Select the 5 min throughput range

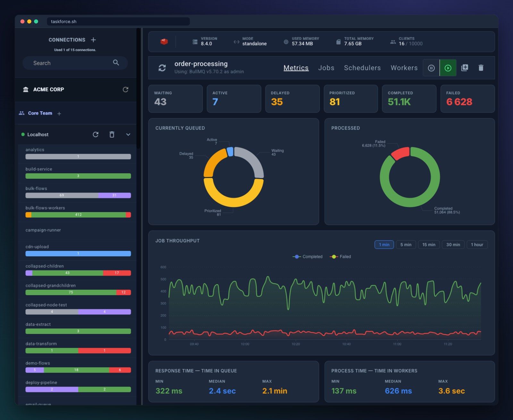406,244
